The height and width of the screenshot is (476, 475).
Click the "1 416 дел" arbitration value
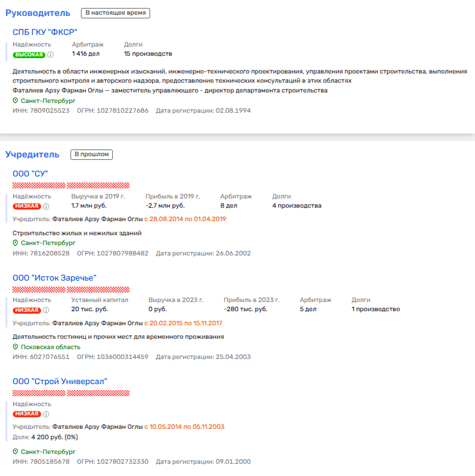85,54
